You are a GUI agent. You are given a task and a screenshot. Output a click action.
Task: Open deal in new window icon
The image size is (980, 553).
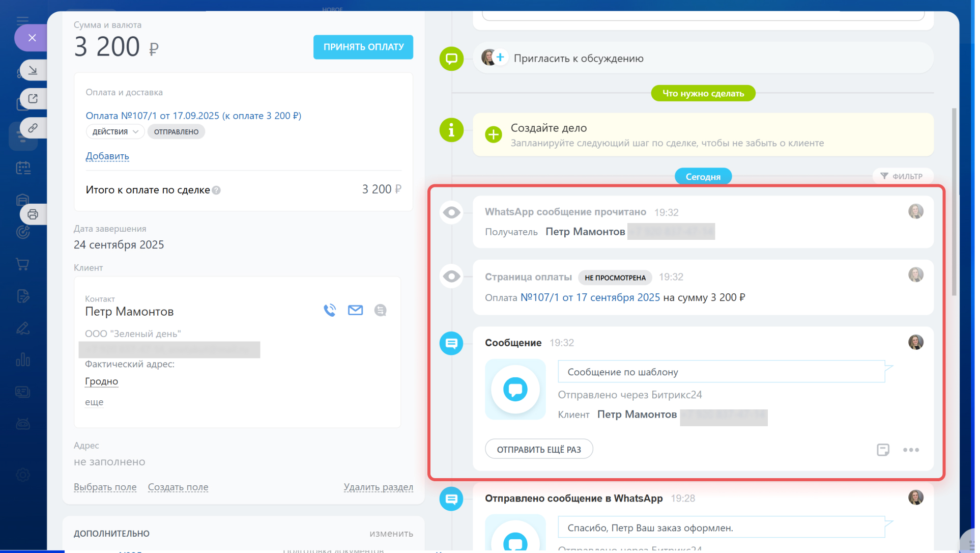pyautogui.click(x=33, y=99)
